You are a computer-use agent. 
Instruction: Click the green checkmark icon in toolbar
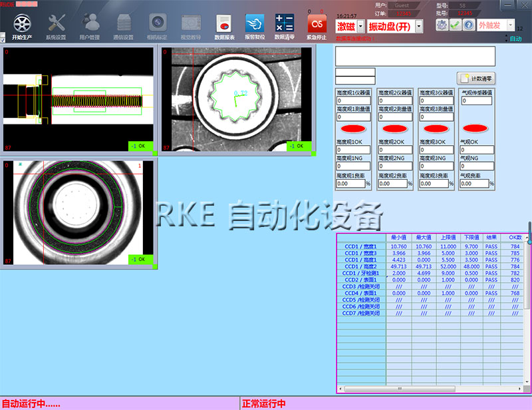pos(456,25)
